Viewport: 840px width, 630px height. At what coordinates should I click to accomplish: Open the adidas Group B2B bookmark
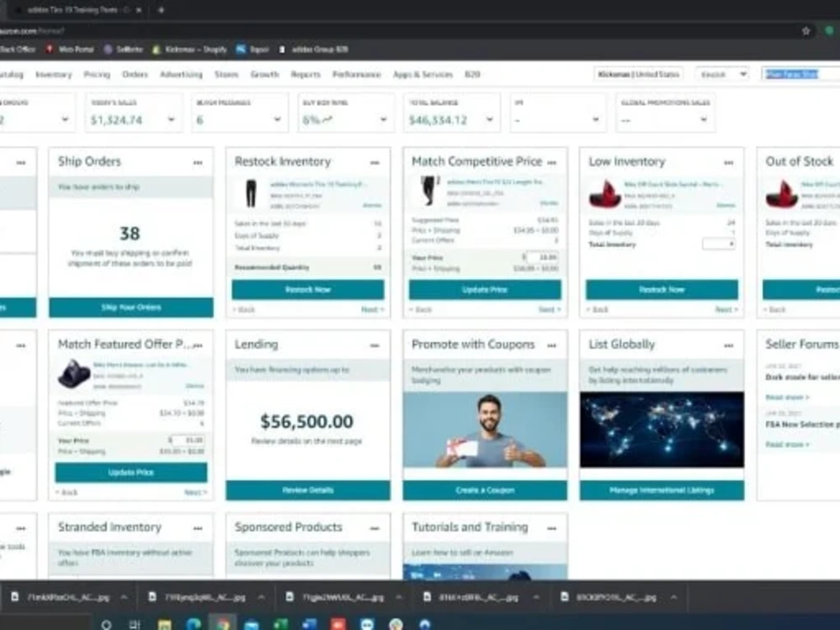point(313,50)
